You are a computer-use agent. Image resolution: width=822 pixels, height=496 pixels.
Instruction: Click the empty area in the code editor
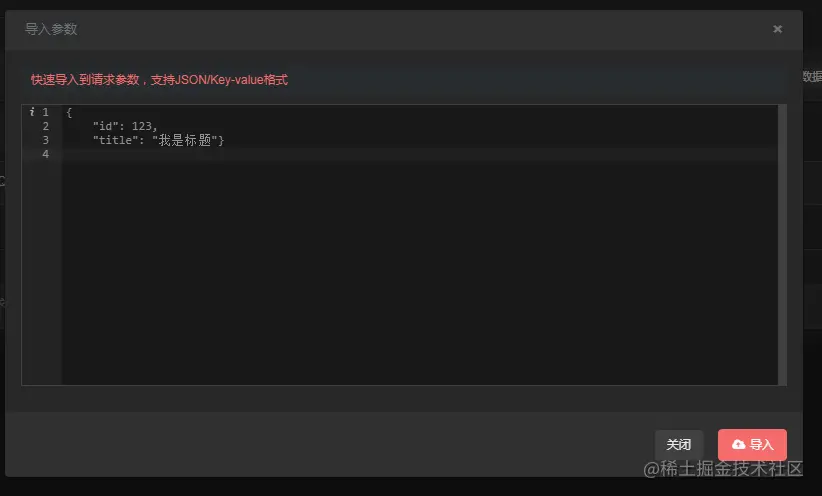[419, 273]
